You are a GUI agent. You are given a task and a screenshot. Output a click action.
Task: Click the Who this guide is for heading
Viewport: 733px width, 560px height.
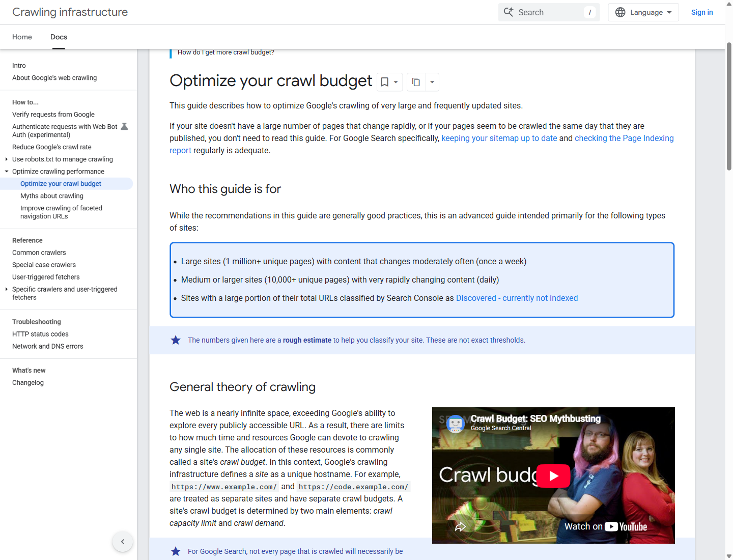coord(225,189)
